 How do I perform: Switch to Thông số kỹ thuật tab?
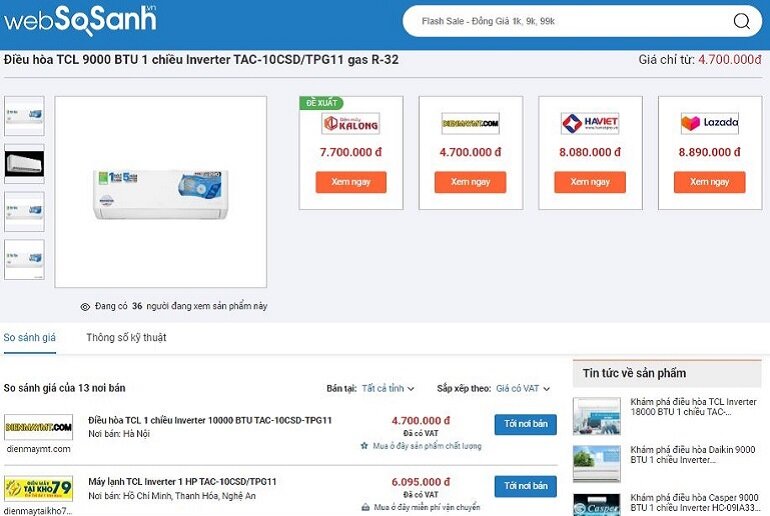126,338
